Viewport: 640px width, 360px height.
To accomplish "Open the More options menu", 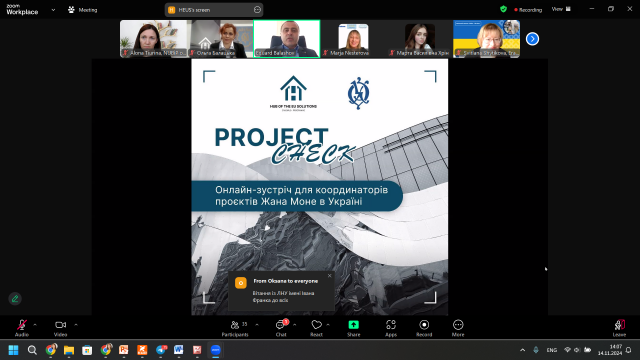I will pyautogui.click(x=458, y=328).
